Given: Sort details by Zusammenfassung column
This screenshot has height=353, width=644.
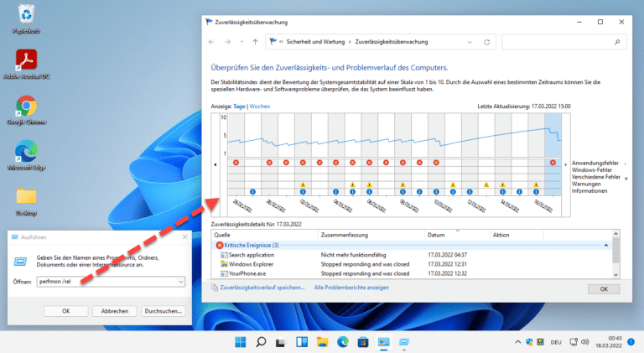Looking at the screenshot, I should coord(371,235).
